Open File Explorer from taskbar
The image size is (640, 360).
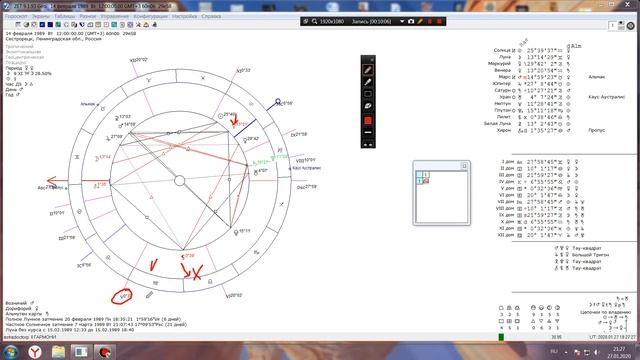coord(58,352)
